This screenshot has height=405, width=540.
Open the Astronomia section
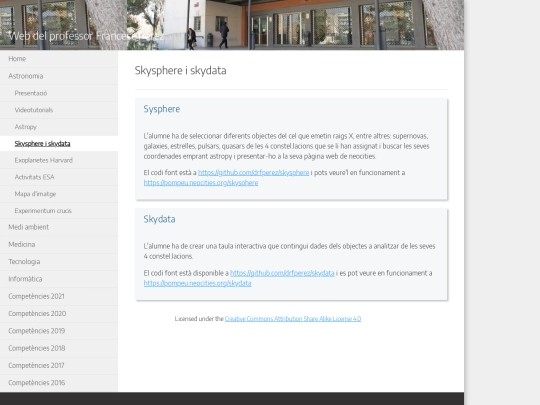click(59, 76)
